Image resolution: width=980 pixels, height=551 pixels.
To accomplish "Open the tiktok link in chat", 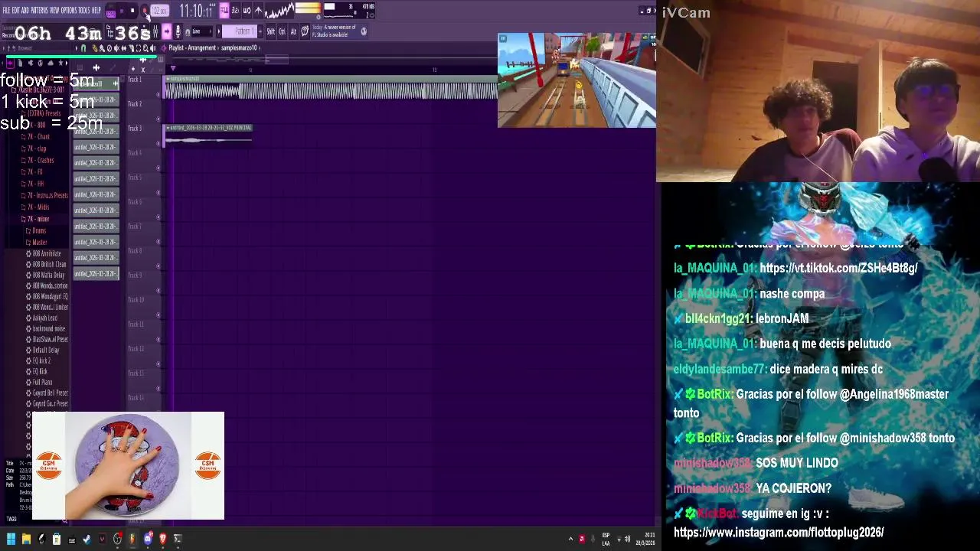I will pos(838,268).
